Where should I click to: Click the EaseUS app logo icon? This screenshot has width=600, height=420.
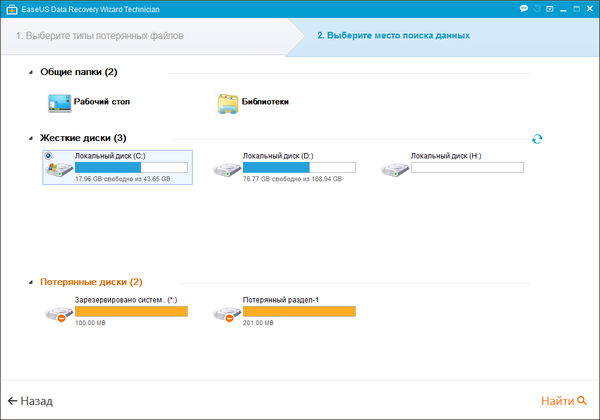(12, 10)
